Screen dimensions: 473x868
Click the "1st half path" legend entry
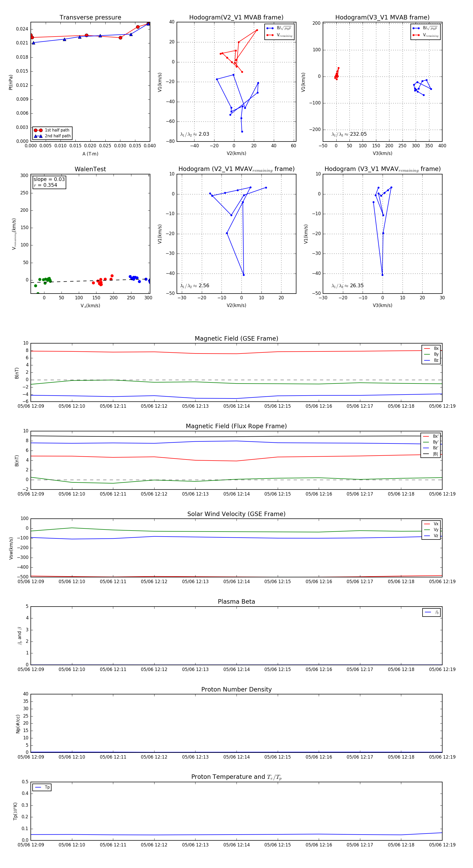(x=52, y=130)
